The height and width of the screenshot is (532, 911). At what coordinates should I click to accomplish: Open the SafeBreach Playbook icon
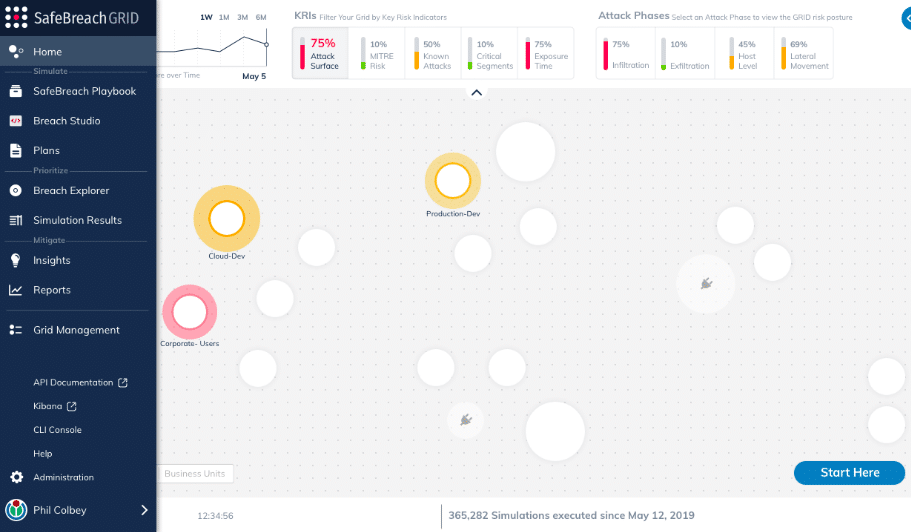16,91
